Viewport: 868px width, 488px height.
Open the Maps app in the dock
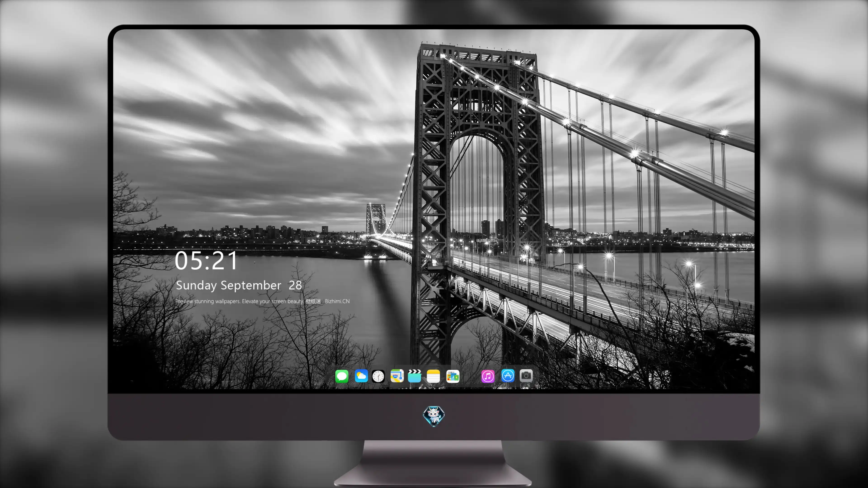click(x=397, y=376)
